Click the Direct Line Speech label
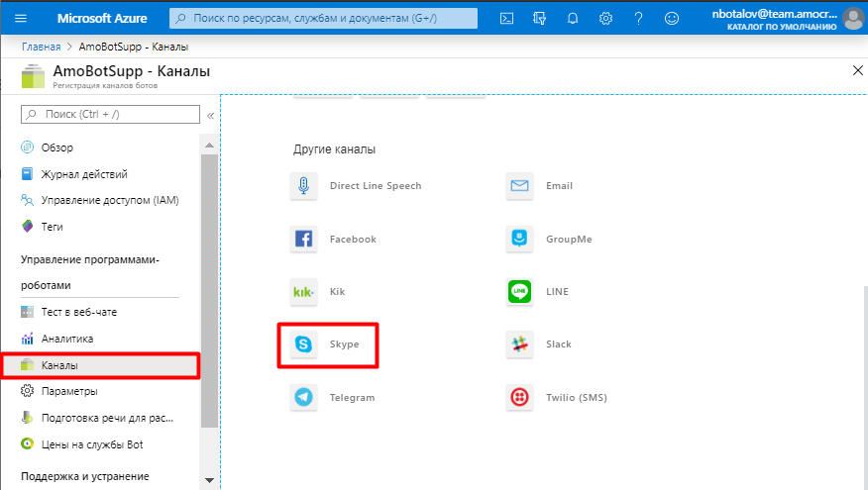868x490 pixels. click(376, 185)
